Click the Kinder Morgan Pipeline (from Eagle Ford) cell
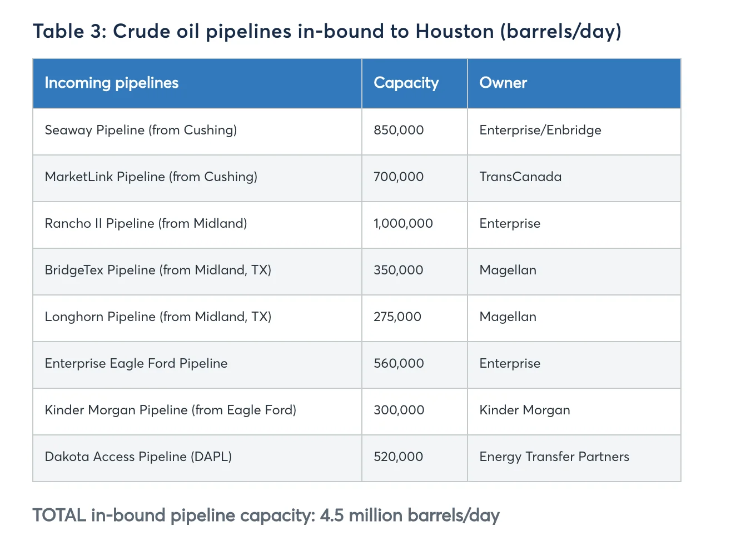This screenshot has width=756, height=551. tap(171, 410)
